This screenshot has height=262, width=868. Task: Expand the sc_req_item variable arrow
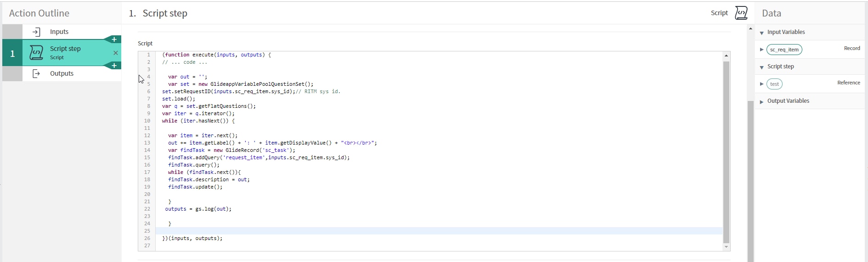tap(762, 50)
